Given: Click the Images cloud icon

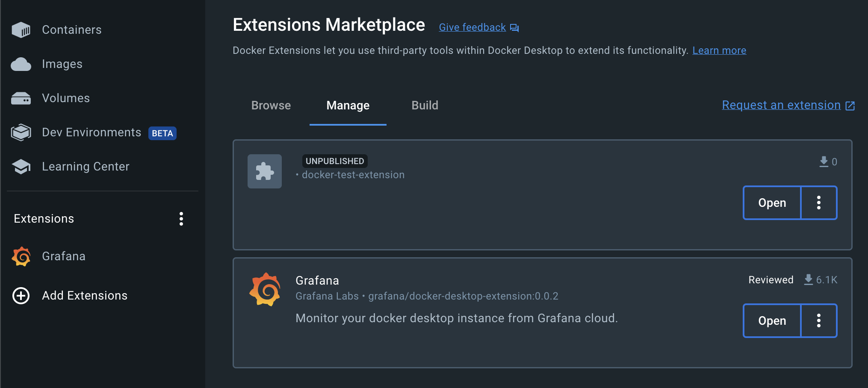Looking at the screenshot, I should 21,64.
